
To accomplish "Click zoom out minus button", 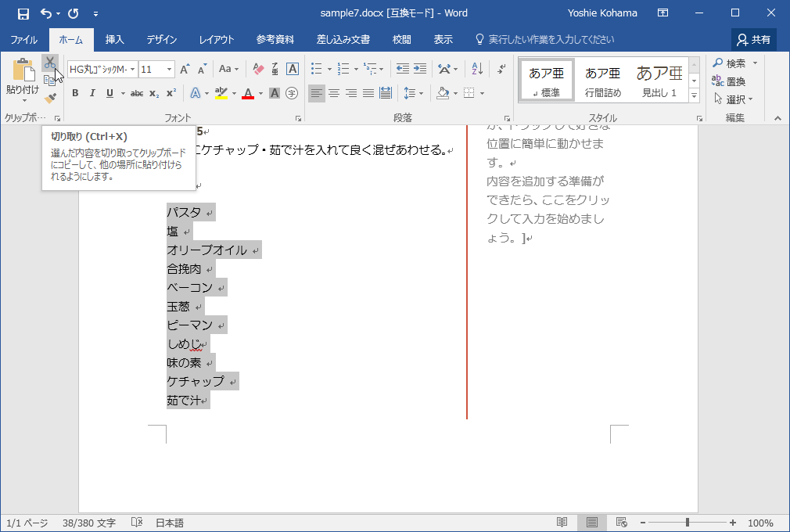I will tap(643, 523).
